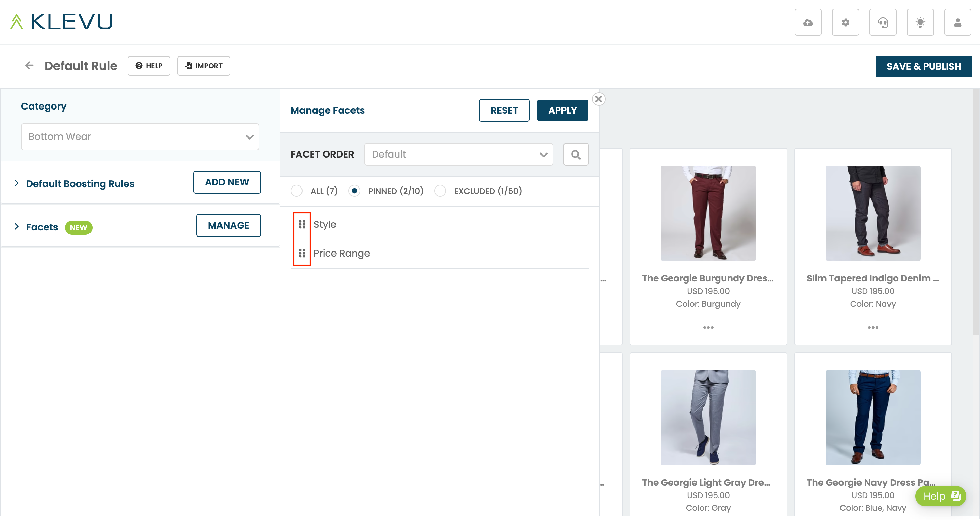Screen dimensions: 980x520
Task: Click the lightbulb ideas icon
Action: point(920,22)
